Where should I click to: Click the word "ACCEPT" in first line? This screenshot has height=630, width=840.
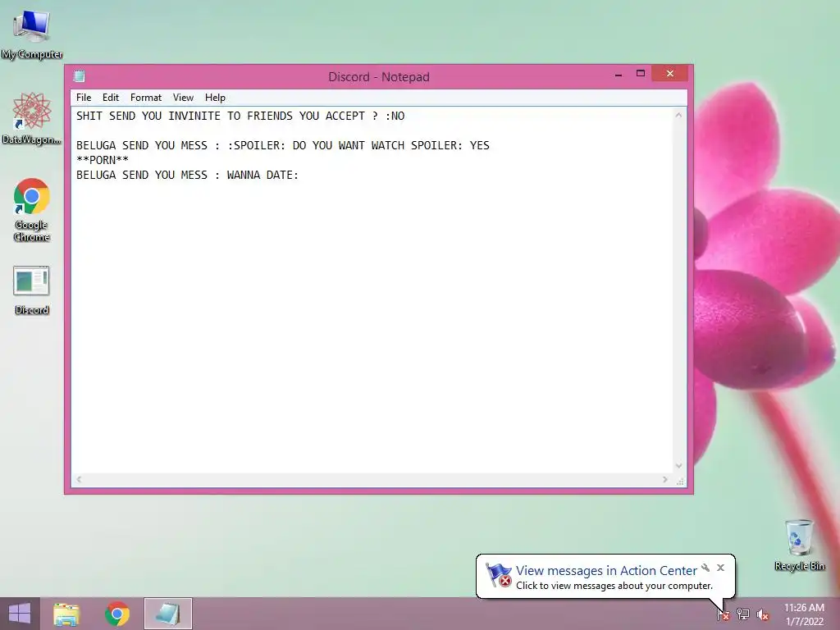[345, 116]
